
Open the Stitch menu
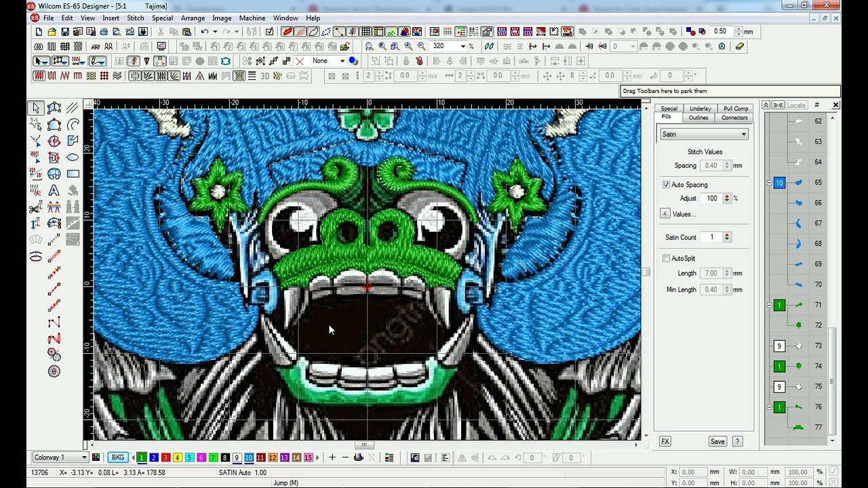[136, 18]
